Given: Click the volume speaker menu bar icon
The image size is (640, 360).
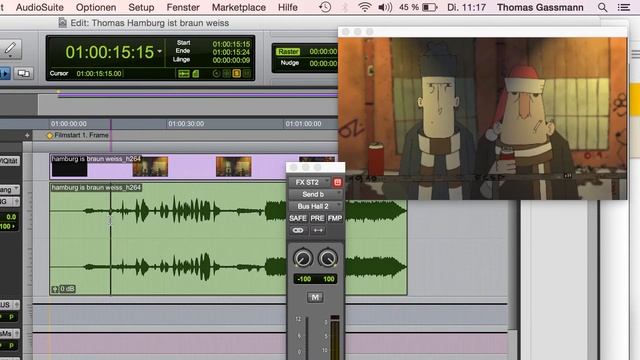Looking at the screenshot, I should point(385,7).
